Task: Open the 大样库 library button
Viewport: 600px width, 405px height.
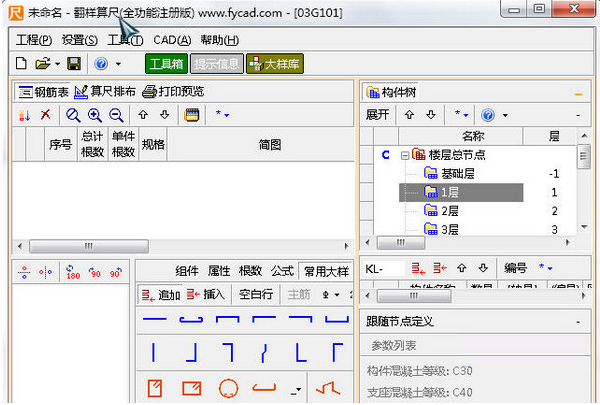Action: pyautogui.click(x=275, y=64)
